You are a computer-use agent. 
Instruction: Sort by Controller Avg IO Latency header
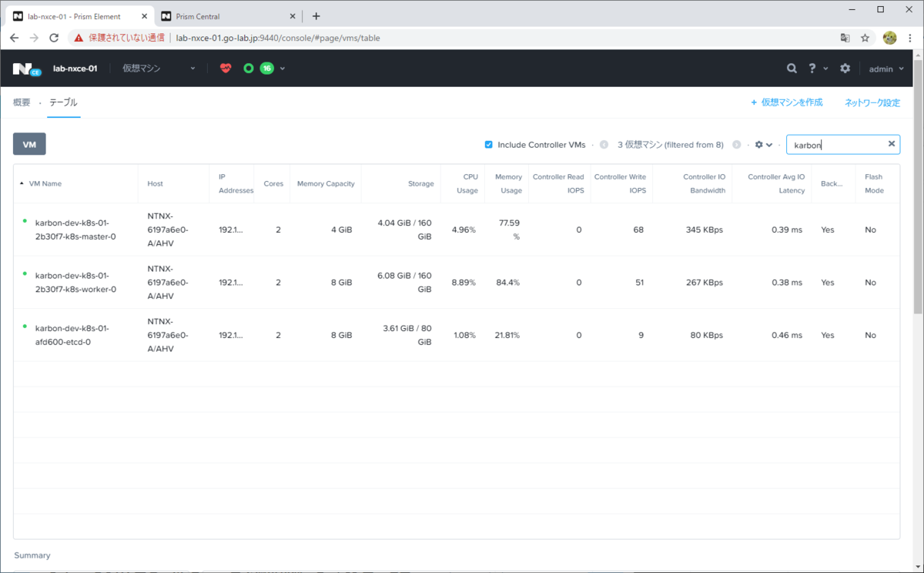tap(776, 183)
